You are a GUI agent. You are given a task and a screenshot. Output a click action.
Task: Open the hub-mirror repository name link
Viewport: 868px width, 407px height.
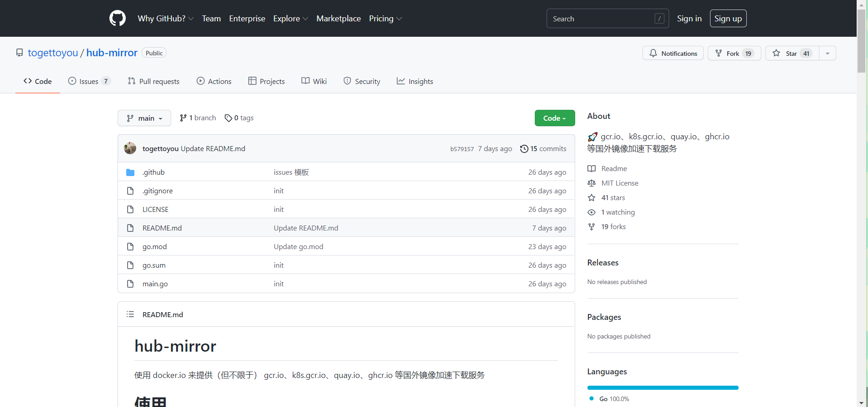pyautogui.click(x=112, y=53)
